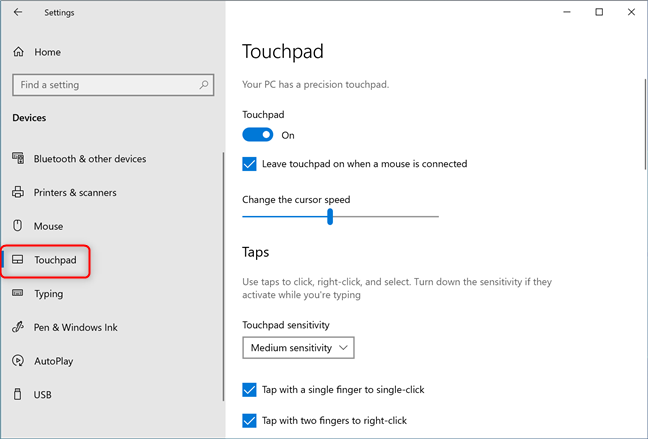Open Pen & Windows Ink icon

click(18, 327)
